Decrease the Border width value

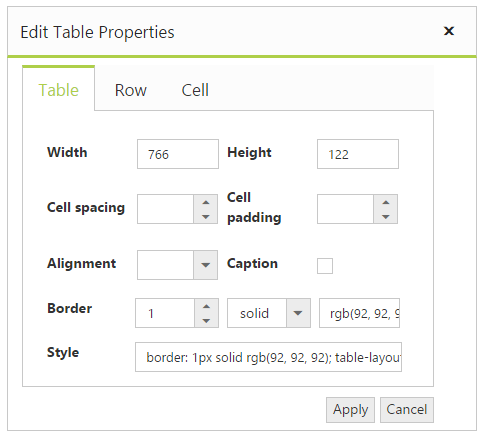206,320
